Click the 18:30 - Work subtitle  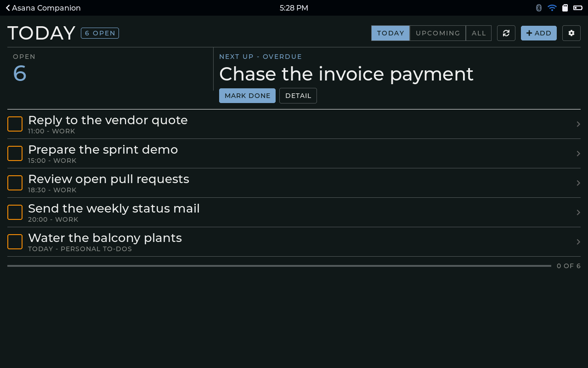click(52, 190)
